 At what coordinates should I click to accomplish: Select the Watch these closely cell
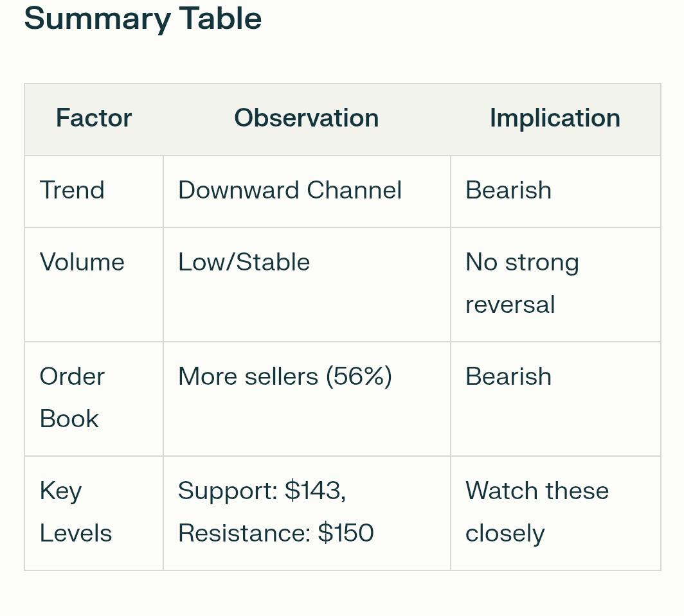[537, 512]
